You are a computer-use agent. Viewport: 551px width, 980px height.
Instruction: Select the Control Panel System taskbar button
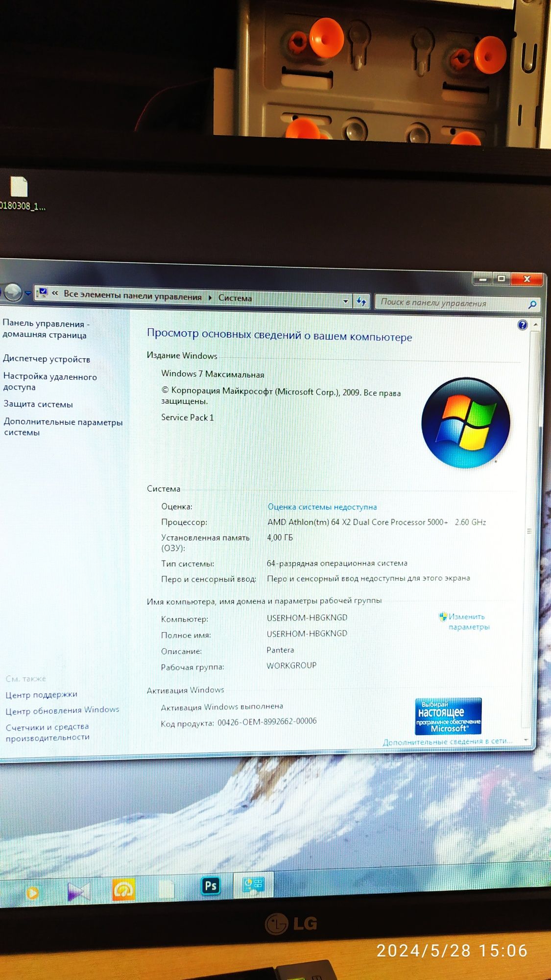pos(253,885)
